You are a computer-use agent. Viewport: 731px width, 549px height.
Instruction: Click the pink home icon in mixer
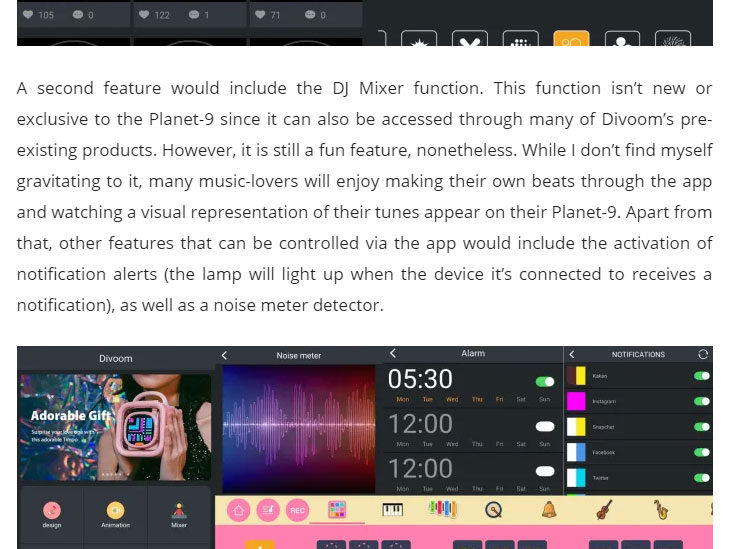pos(240,509)
